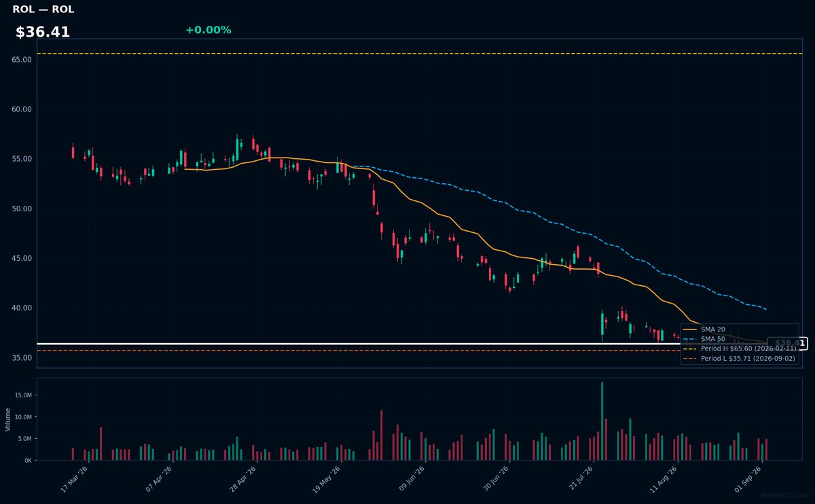Click the 5.0M volume axis label

[x=24, y=439]
